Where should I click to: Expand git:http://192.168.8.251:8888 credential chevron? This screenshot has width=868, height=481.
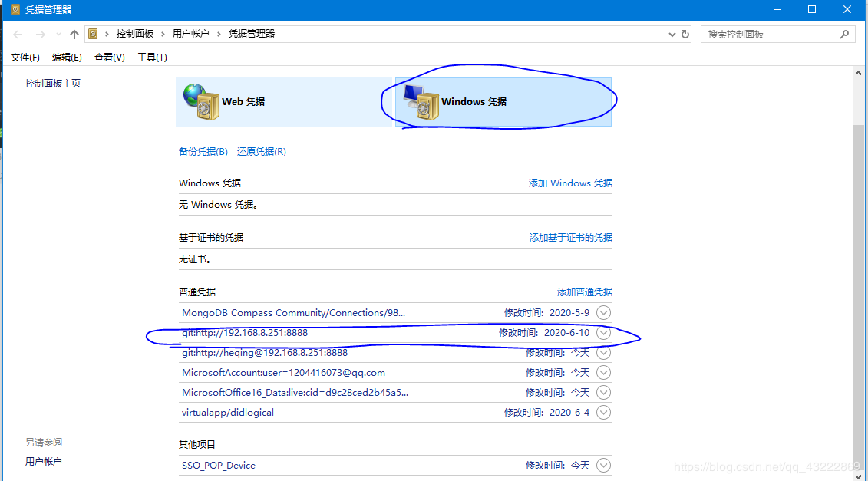click(x=603, y=333)
